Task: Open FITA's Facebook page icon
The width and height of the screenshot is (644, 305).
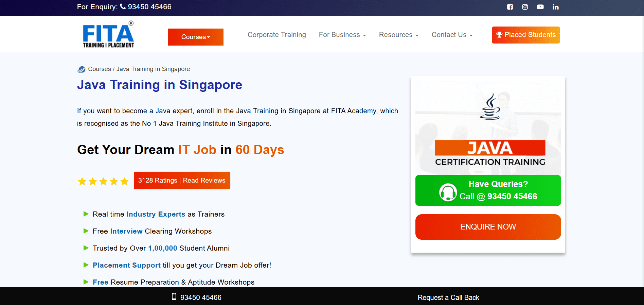Action: click(510, 7)
